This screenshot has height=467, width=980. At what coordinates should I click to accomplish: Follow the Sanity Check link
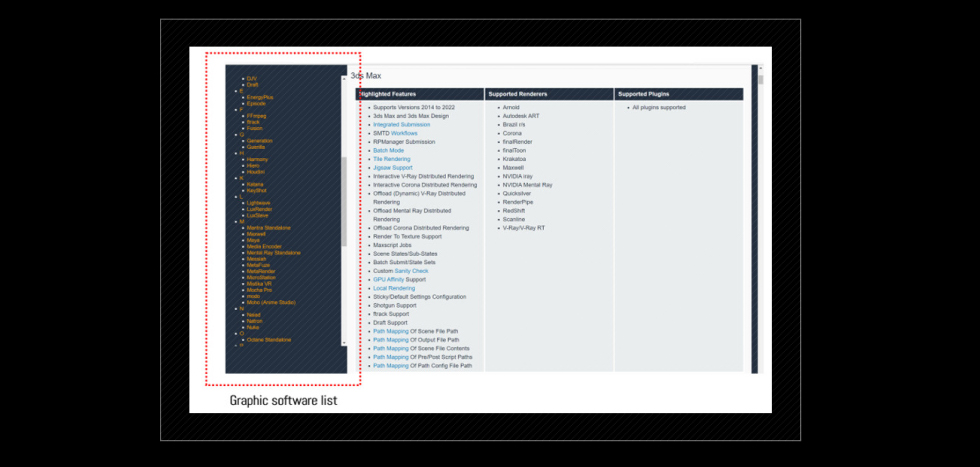tap(411, 271)
